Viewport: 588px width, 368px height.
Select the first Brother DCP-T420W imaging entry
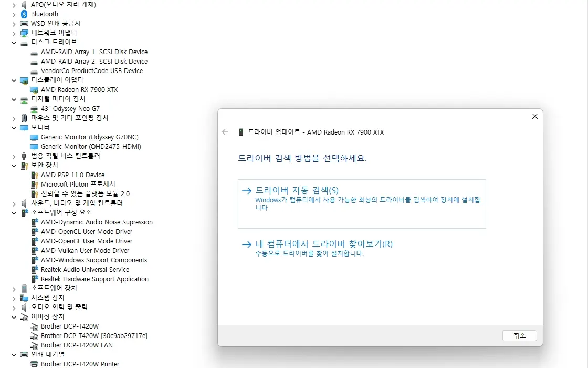point(70,326)
